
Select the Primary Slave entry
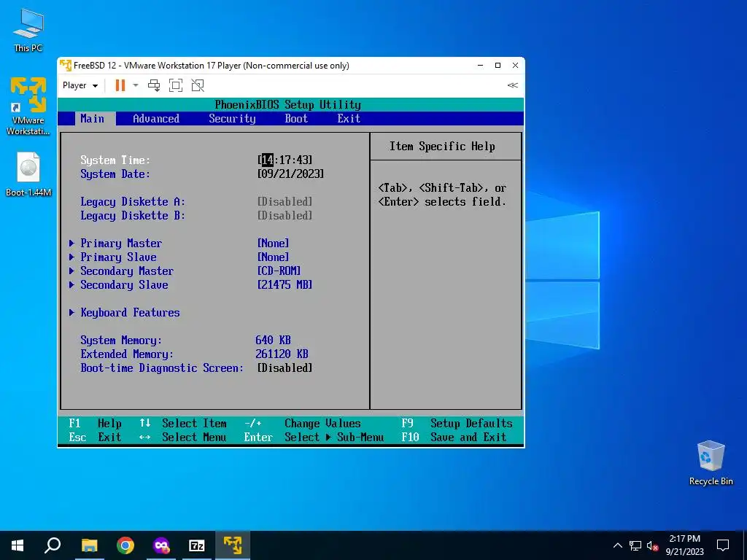(118, 257)
